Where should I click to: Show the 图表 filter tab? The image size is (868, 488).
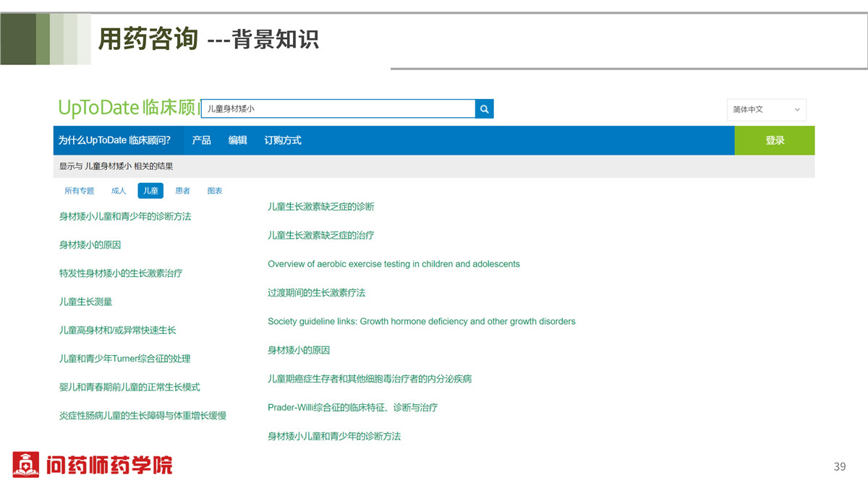[215, 191]
